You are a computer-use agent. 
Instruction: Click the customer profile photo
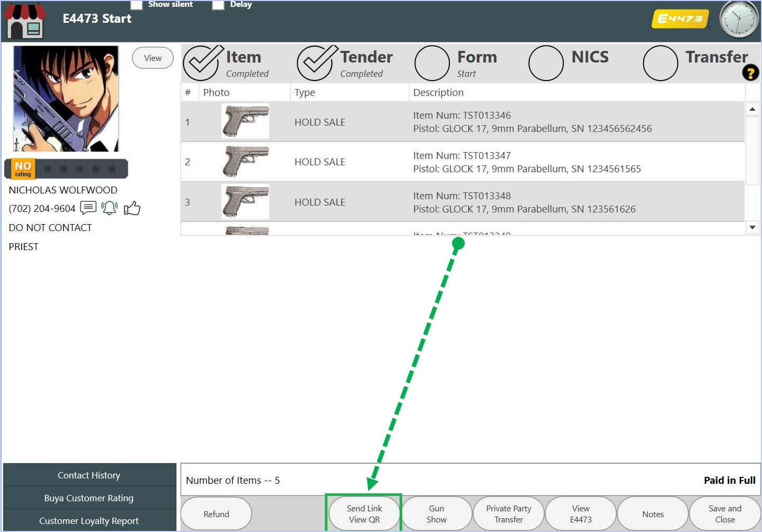[x=66, y=99]
